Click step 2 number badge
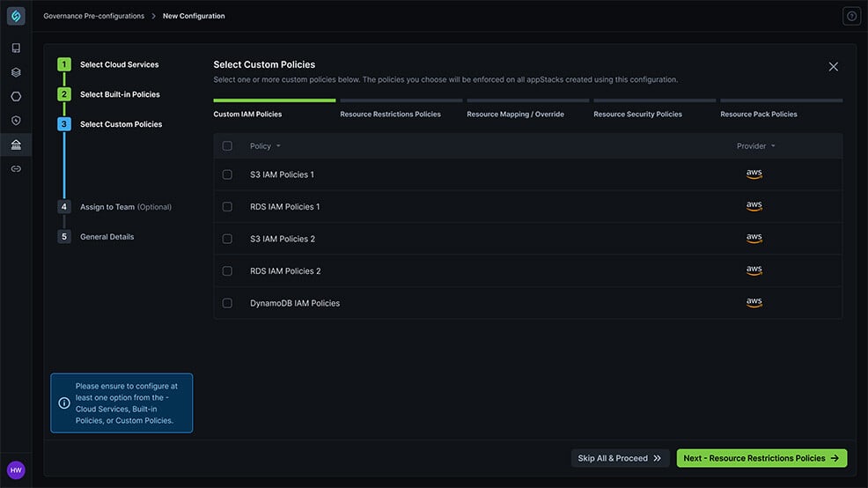The image size is (868, 488). tap(64, 94)
